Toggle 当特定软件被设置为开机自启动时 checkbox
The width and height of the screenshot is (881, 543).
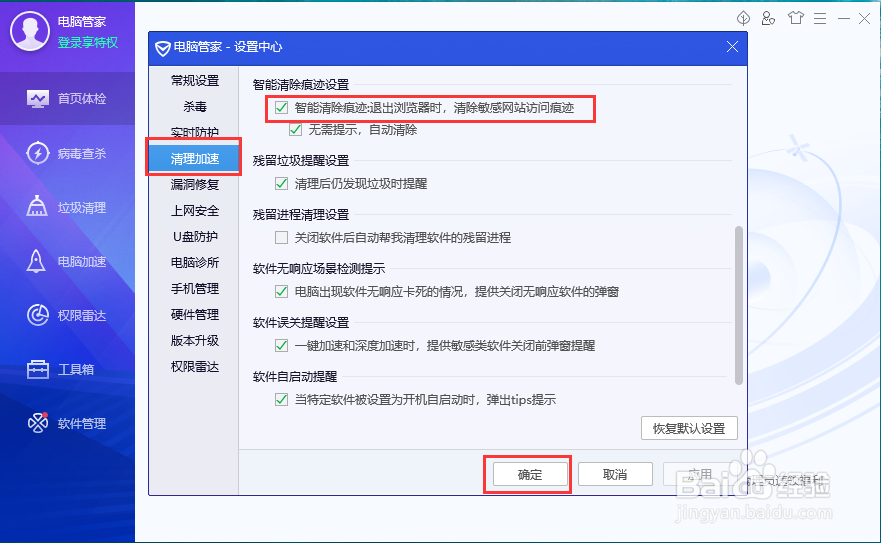pos(281,400)
